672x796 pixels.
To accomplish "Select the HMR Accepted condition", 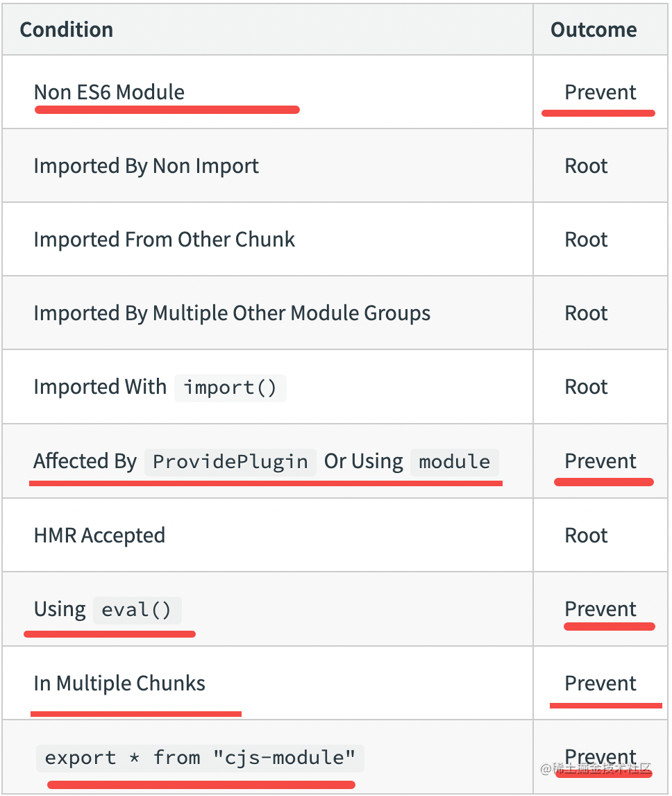I will (x=99, y=536).
